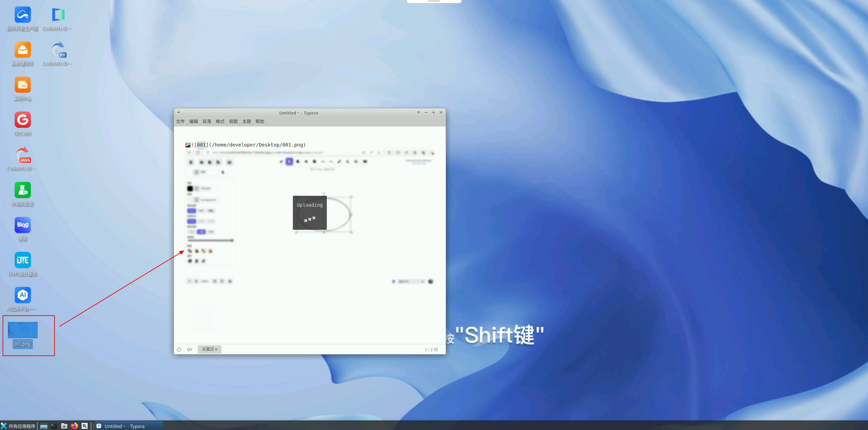Click the image path text in markdown
868x430 pixels.
257,145
